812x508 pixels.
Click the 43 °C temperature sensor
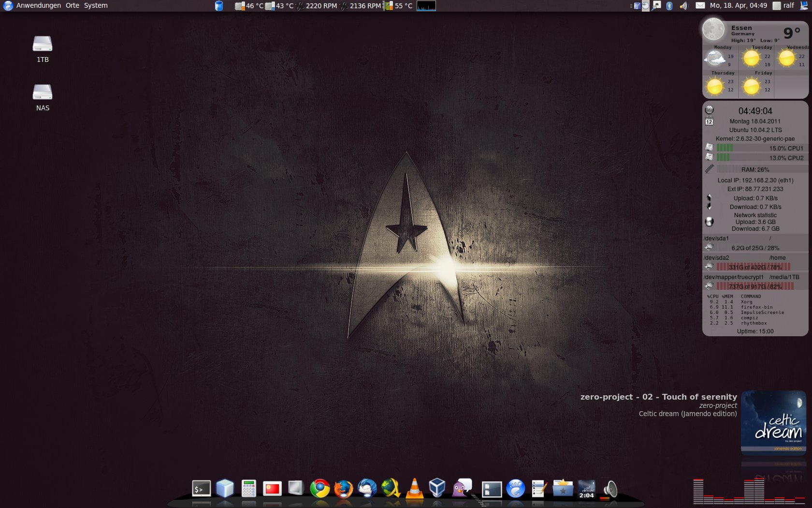pyautogui.click(x=279, y=6)
